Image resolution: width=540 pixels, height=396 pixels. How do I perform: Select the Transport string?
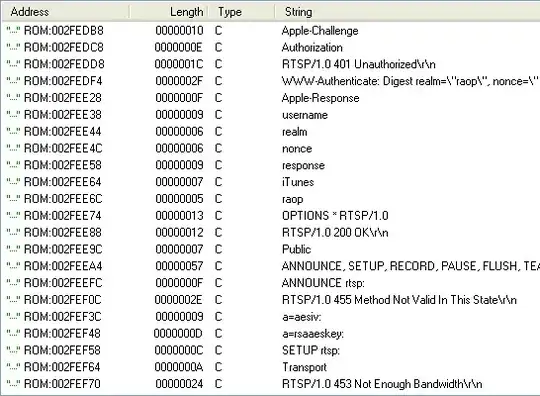[304, 367]
